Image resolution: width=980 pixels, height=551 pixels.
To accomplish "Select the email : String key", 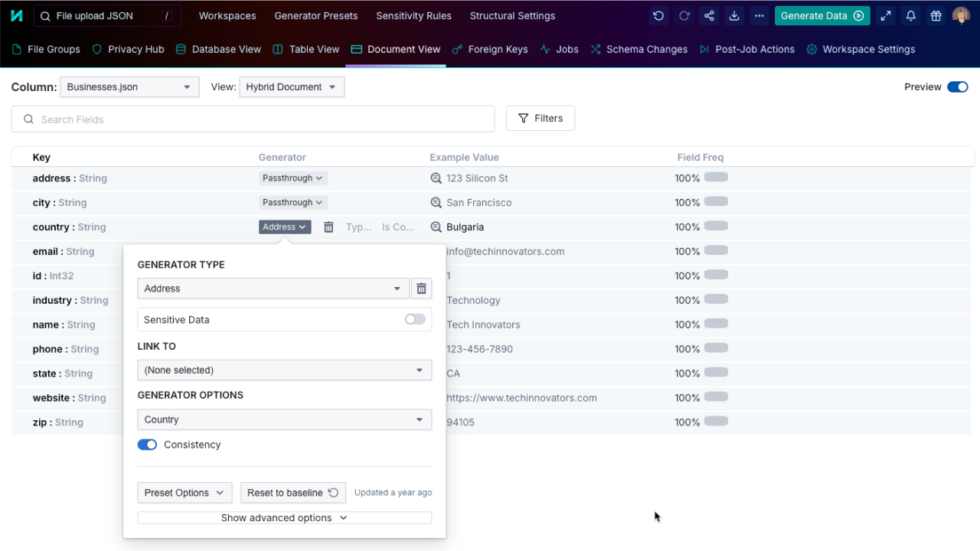I will [64, 252].
